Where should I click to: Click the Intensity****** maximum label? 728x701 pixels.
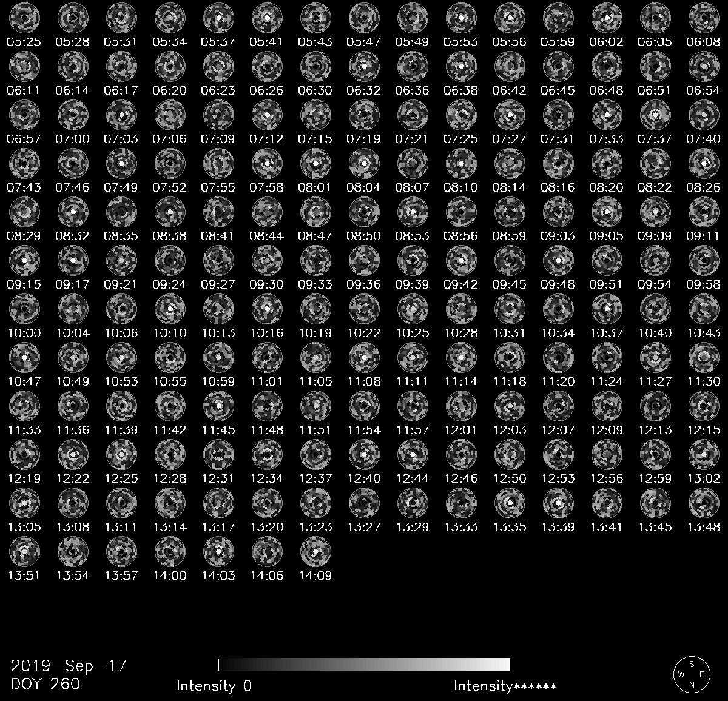click(505, 686)
